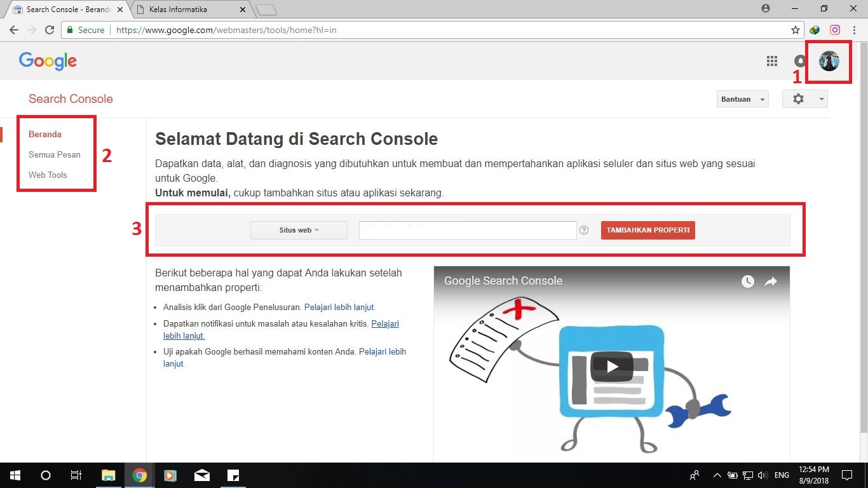The width and height of the screenshot is (868, 488).
Task: Click the battery status tray icon
Action: tap(733, 475)
